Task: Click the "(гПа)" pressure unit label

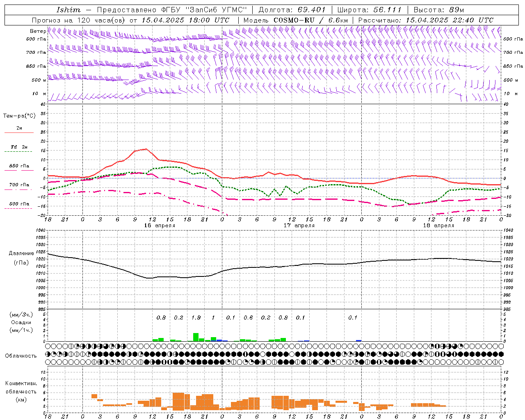Action: 21,262
